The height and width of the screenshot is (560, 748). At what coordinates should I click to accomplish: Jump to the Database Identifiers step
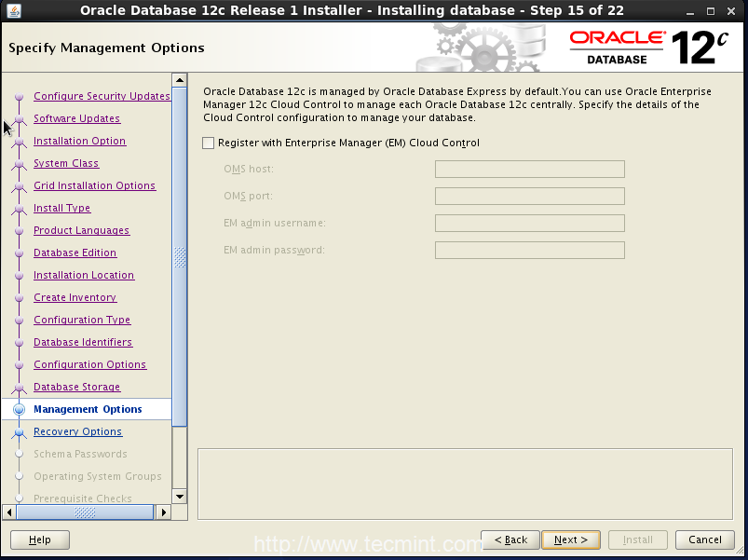click(83, 342)
